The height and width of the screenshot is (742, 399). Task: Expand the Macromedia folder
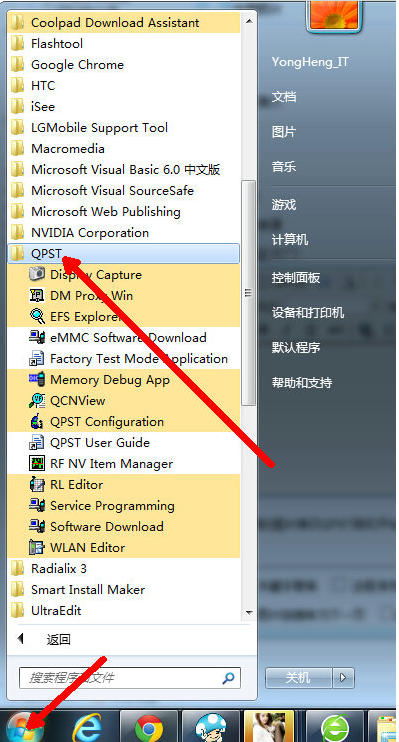point(124,149)
